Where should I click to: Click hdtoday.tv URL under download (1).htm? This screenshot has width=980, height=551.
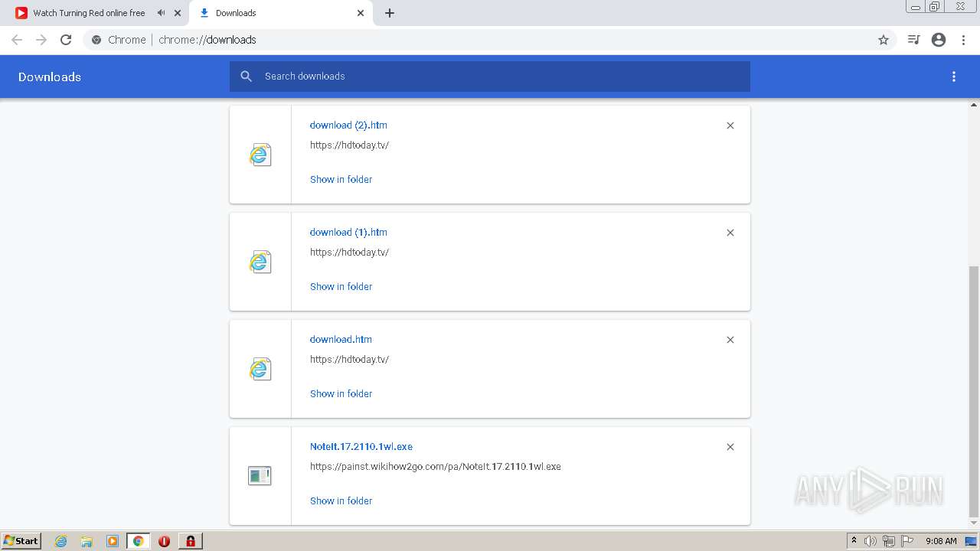click(x=349, y=252)
